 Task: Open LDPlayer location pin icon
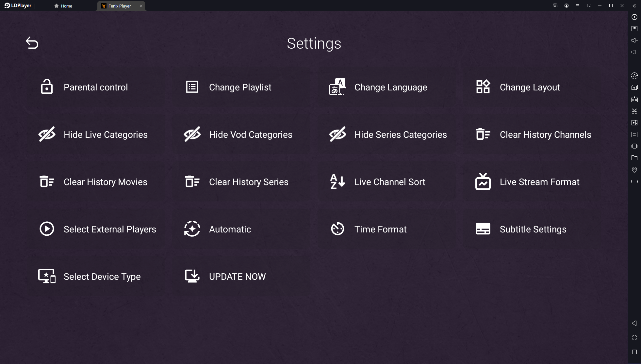click(x=634, y=170)
